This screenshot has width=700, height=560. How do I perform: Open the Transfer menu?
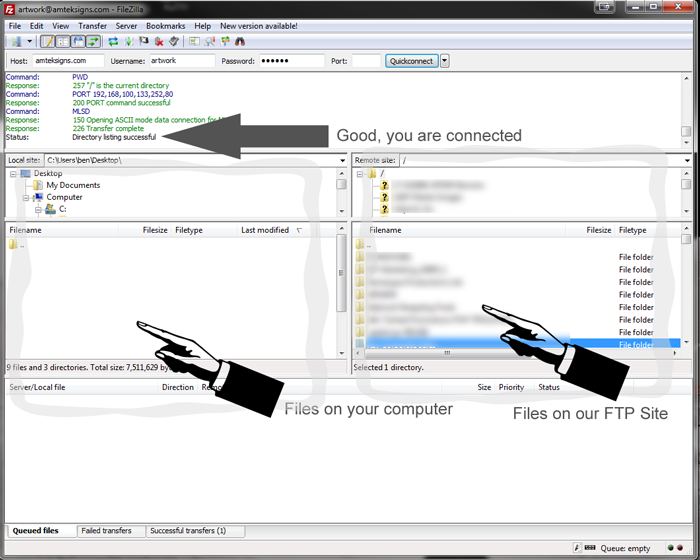click(x=92, y=26)
